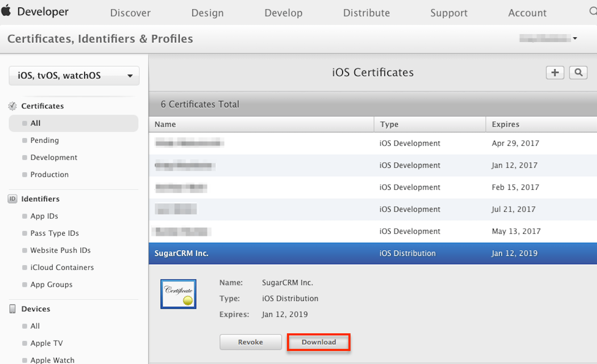Show Apple Watch devices
Screen dimensions: 597x364
[x=52, y=360]
